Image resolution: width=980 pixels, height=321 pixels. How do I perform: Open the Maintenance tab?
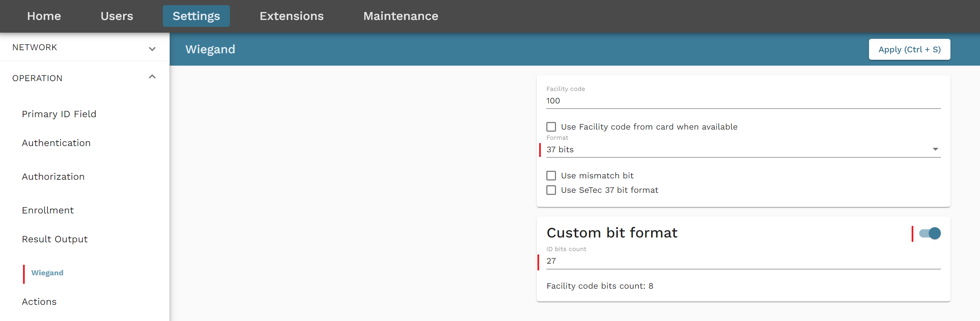pos(401,16)
